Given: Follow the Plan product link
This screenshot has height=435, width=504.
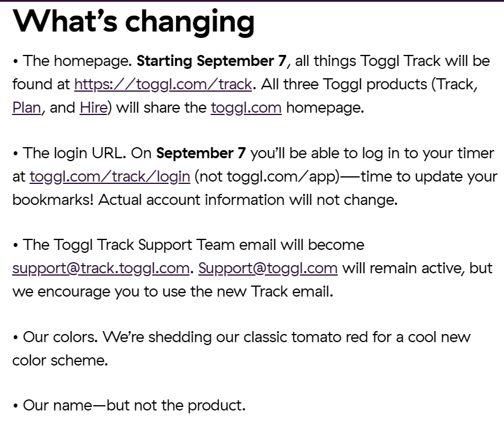Looking at the screenshot, I should (x=27, y=108).
